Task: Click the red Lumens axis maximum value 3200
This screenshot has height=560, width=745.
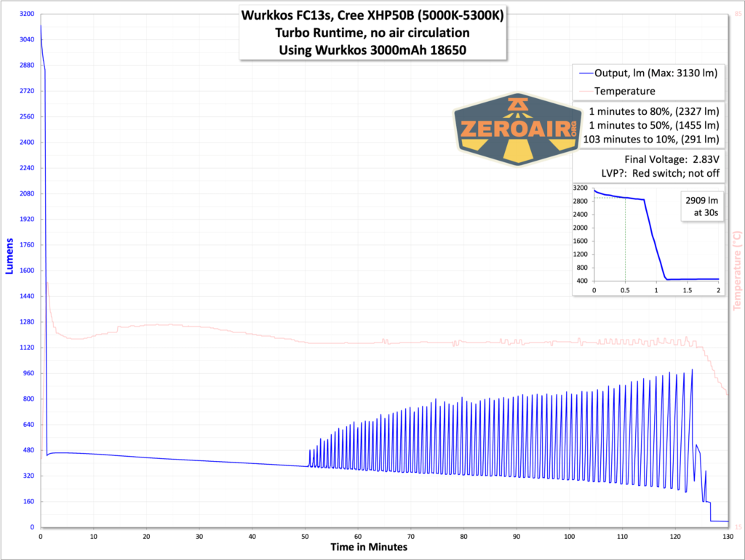Action: [x=25, y=12]
